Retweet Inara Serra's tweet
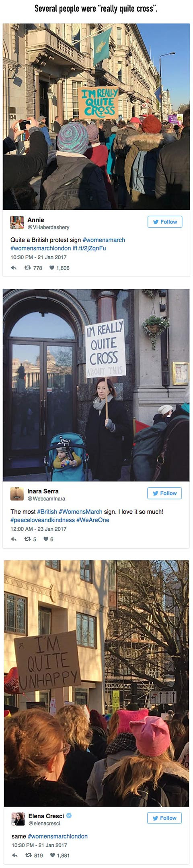Viewport: 193px width, 868px height. click(31, 539)
